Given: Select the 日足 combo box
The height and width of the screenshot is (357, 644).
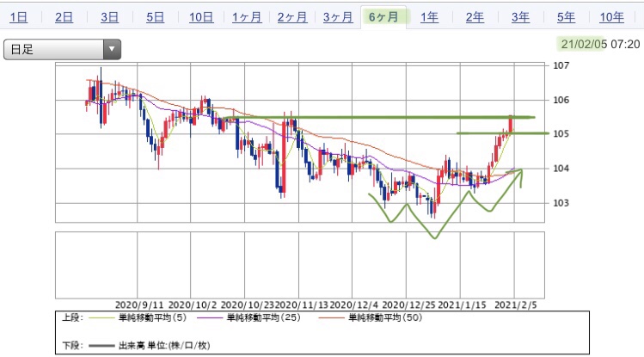Looking at the screenshot, I should tap(62, 49).
